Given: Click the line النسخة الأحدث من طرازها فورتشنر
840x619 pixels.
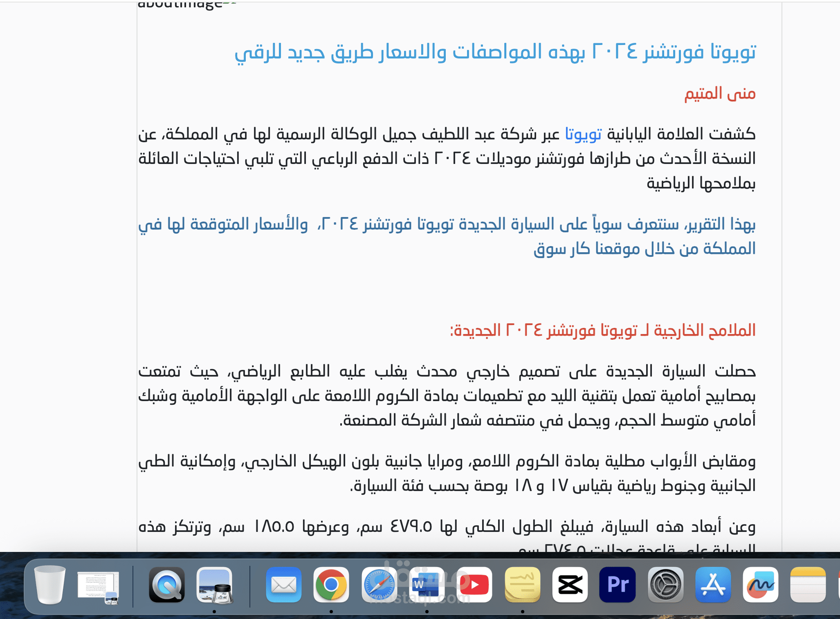Looking at the screenshot, I should [x=447, y=159].
